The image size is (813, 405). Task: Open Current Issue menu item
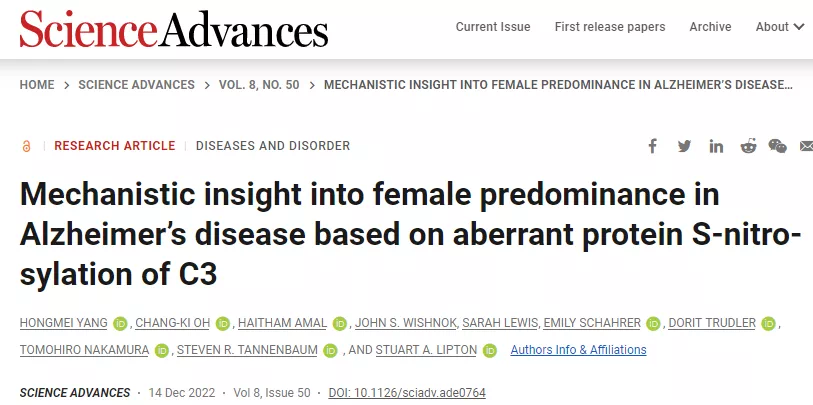click(x=494, y=27)
